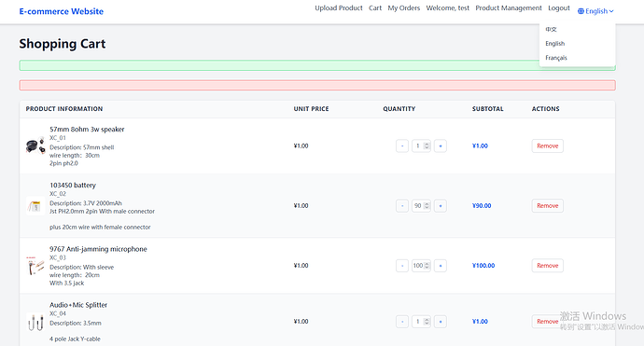Click SKU label XC_01
Screen dimensions: 644x346
coord(58,138)
